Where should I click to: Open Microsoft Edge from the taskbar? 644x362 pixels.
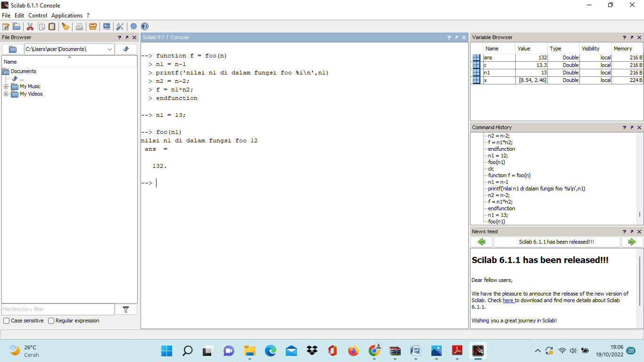pos(270,351)
